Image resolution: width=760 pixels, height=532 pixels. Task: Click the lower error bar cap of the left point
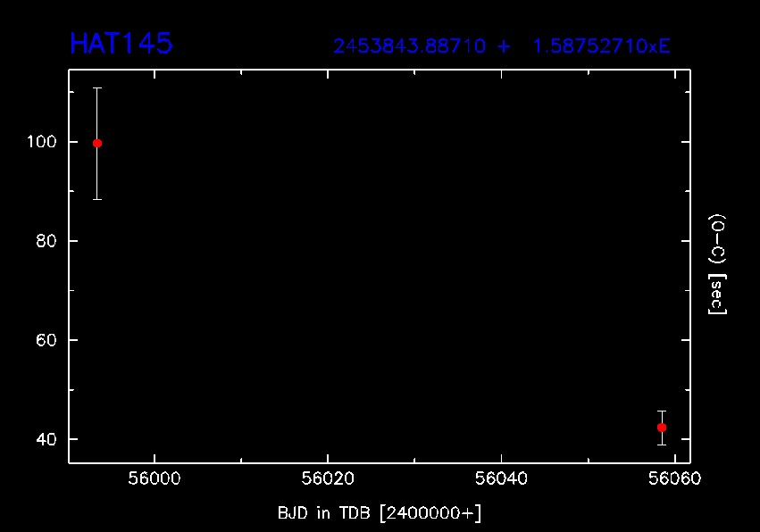click(97, 199)
